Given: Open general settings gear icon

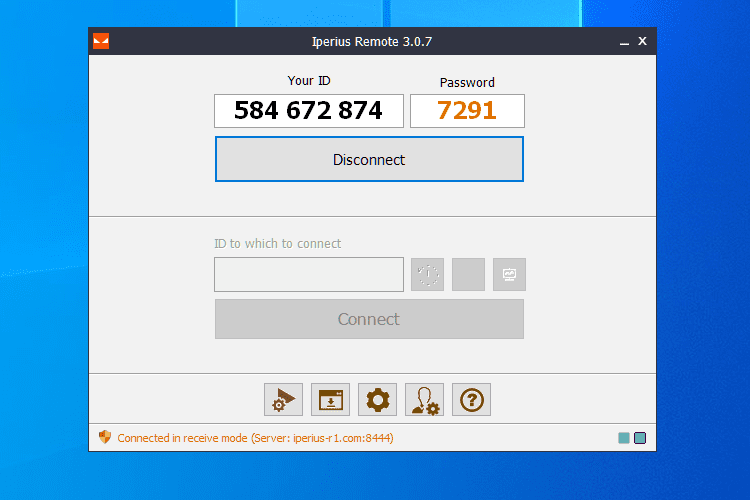Looking at the screenshot, I should tap(377, 400).
